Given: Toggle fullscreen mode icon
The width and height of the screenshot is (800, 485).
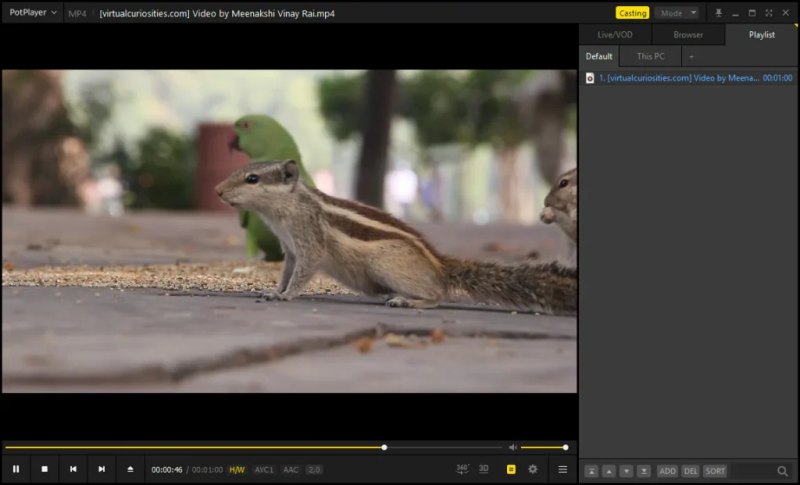Looking at the screenshot, I should pyautogui.click(x=768, y=13).
